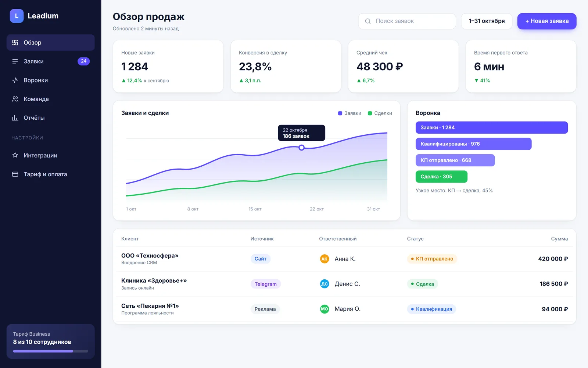Toggle the Сделки series in chart legend
The width and height of the screenshot is (588, 368).
click(380, 113)
